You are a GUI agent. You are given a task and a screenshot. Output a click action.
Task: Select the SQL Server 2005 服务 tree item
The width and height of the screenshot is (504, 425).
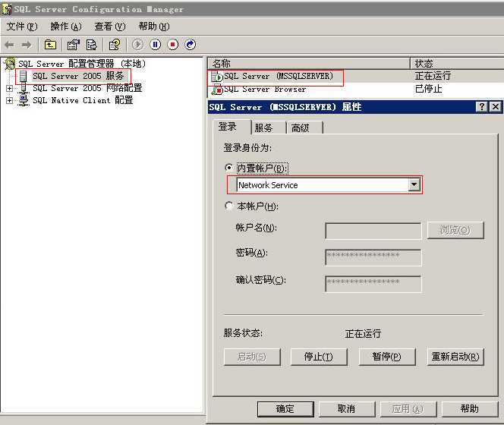78,76
